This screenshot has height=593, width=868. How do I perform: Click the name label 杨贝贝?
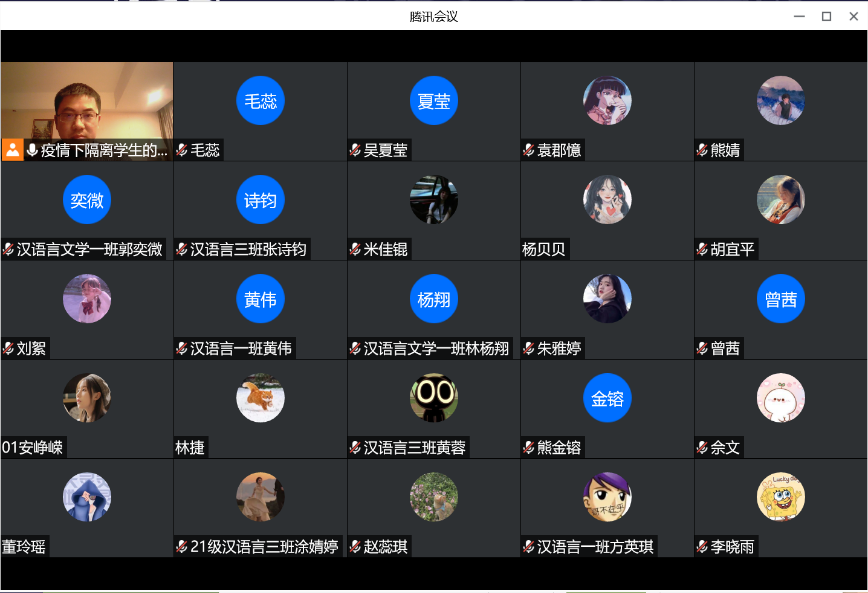544,249
